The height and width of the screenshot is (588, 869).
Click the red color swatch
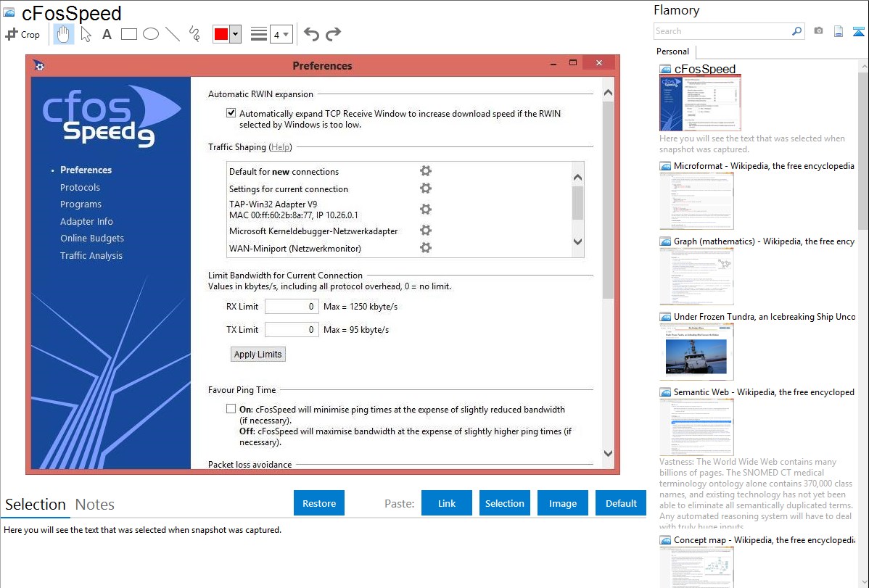(x=221, y=34)
